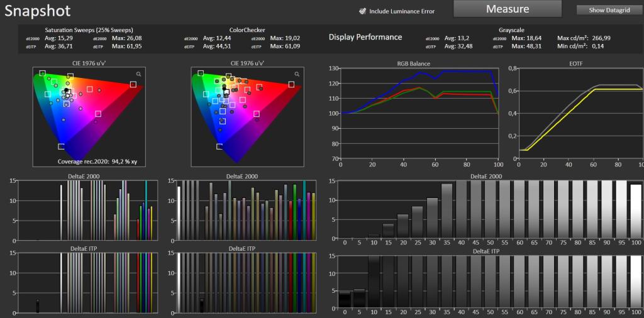Select blue target square in ColorChecker CIE chart
Viewport: 644px width, 318px height.
pos(219,146)
